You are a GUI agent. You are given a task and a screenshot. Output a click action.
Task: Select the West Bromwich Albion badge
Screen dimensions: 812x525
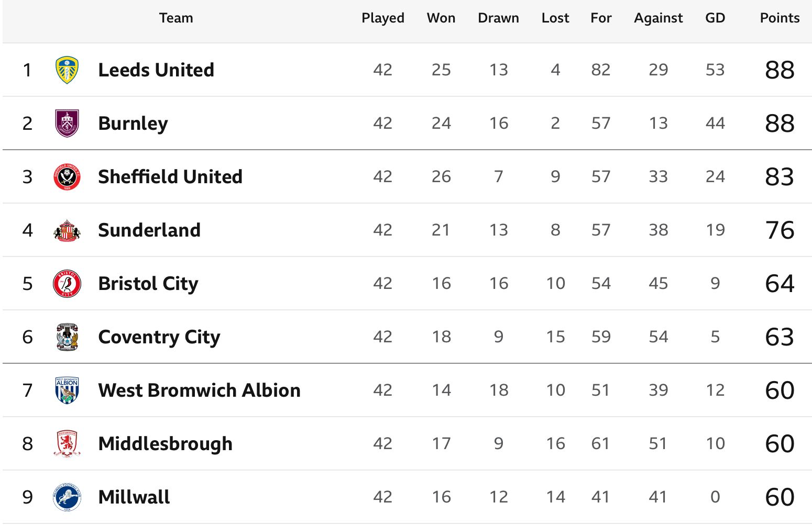[x=67, y=390]
